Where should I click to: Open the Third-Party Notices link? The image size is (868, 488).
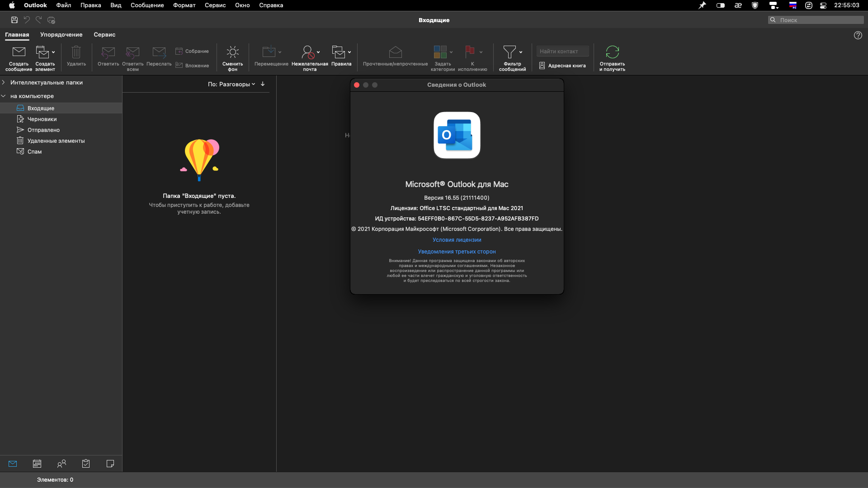[x=457, y=252]
